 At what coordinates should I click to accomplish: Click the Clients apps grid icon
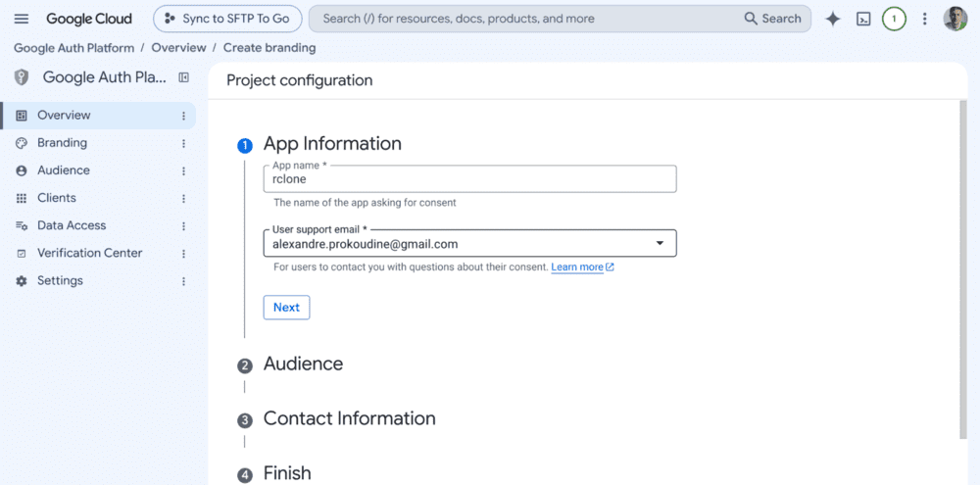(22, 198)
